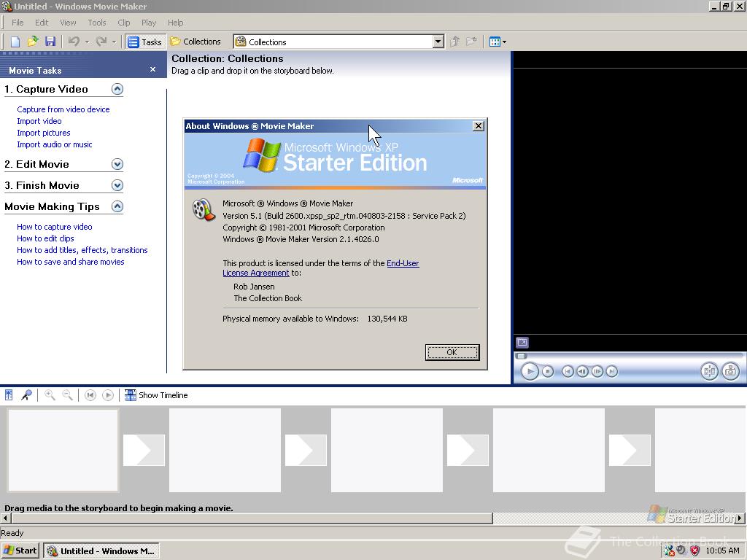The image size is (747, 560).
Task: Click the Undo arrow icon
Action: pos(74,42)
